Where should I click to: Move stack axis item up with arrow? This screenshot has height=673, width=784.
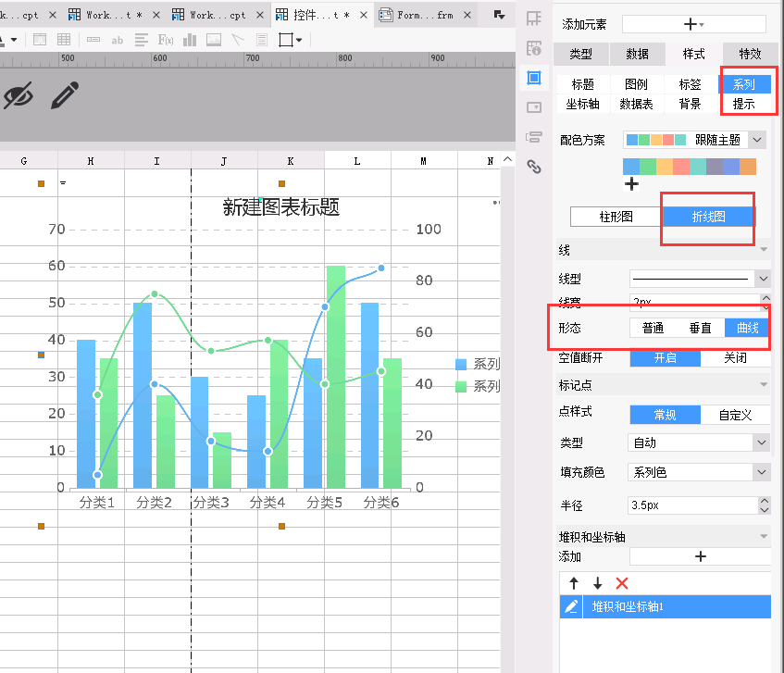coord(574,583)
